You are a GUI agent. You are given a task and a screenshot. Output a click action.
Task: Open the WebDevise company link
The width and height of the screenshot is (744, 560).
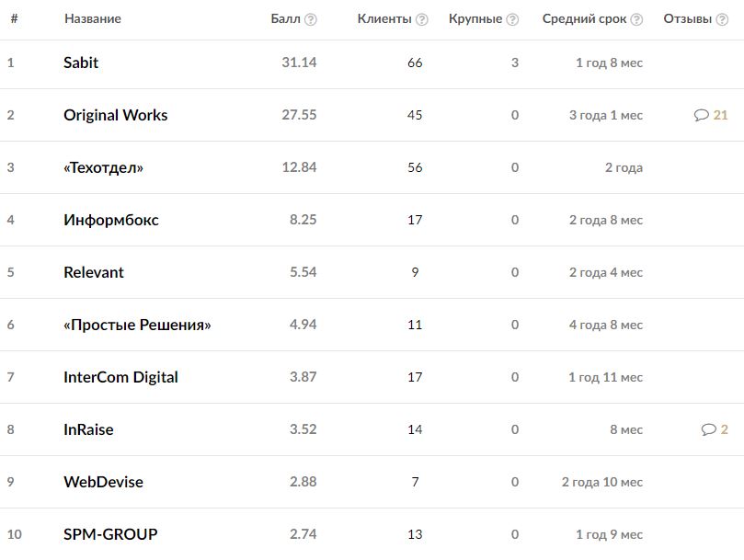coord(103,482)
